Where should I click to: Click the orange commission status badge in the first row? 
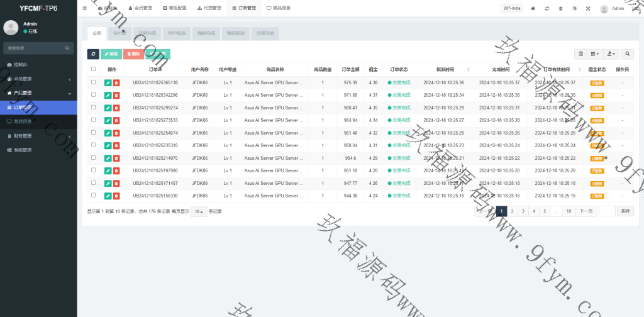point(597,82)
